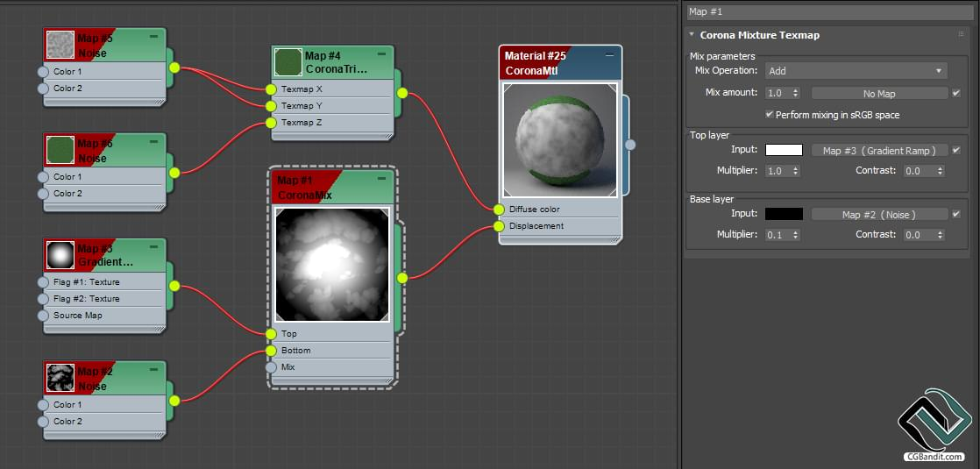Click Map #5 Noise thumbnail icon

pyautogui.click(x=60, y=45)
